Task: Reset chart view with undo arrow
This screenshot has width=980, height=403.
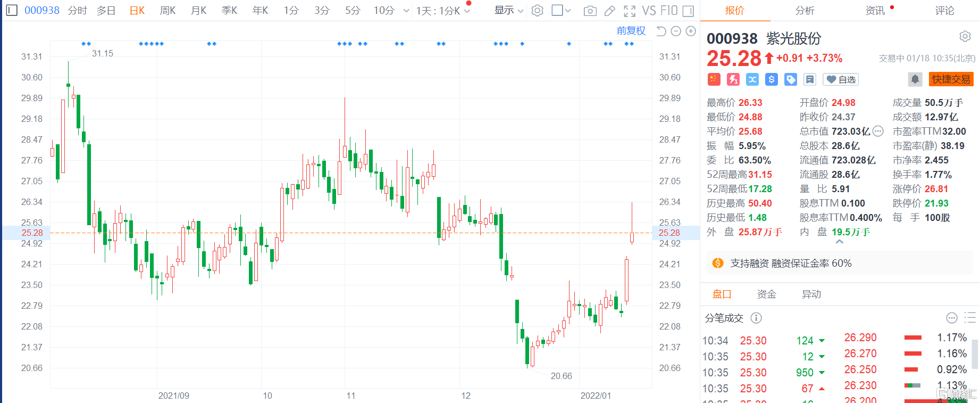Action: (661, 31)
